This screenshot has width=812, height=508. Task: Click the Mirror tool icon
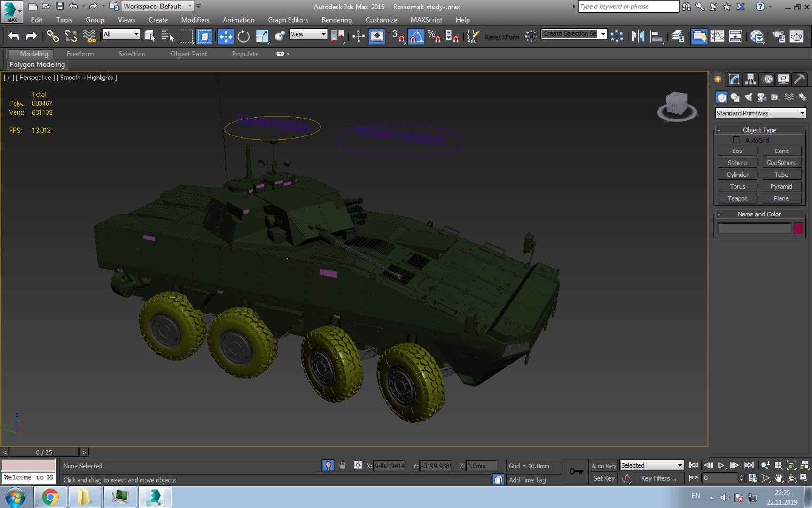[x=638, y=36]
